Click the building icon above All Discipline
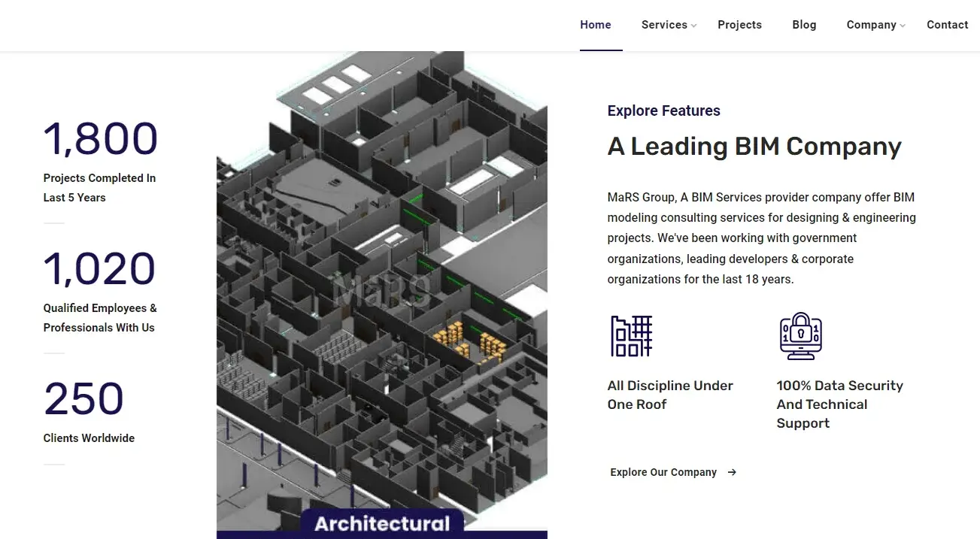The image size is (980, 539). 631,335
